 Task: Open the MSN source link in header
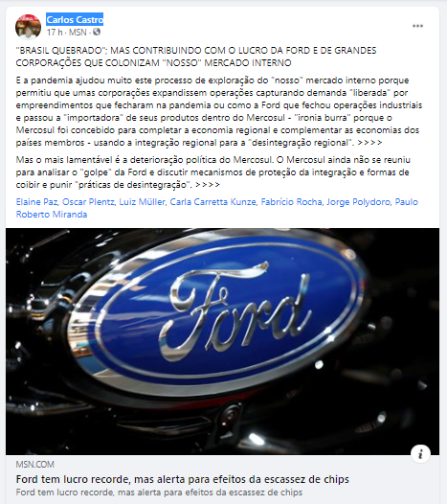click(x=78, y=33)
